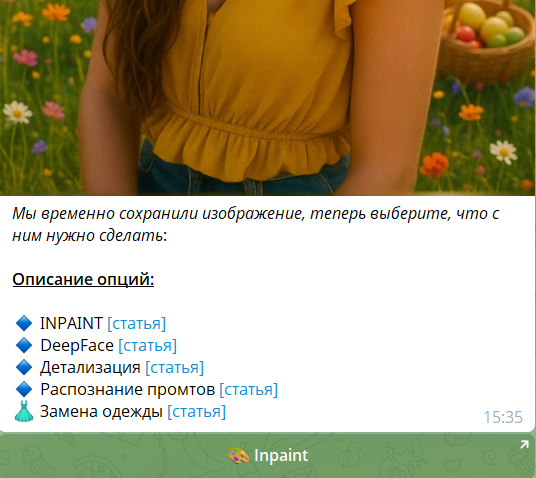Image resolution: width=536 pixels, height=478 pixels.
Task: Click the blue diamond beside Детализация
Action: (24, 368)
